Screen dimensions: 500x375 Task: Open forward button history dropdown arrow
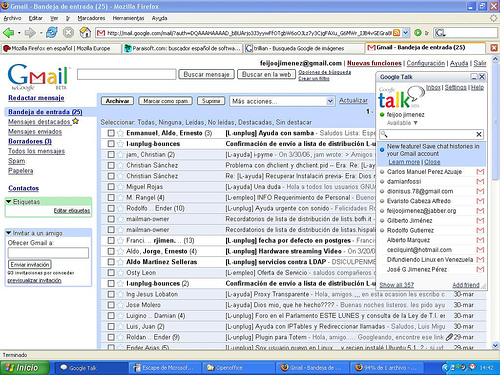pyautogui.click(x=41, y=33)
